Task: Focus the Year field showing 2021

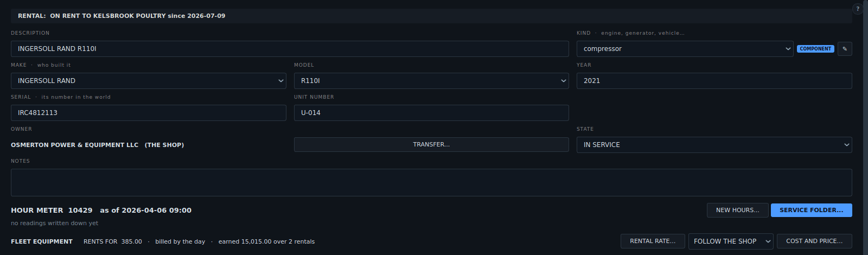Action: coord(714,81)
